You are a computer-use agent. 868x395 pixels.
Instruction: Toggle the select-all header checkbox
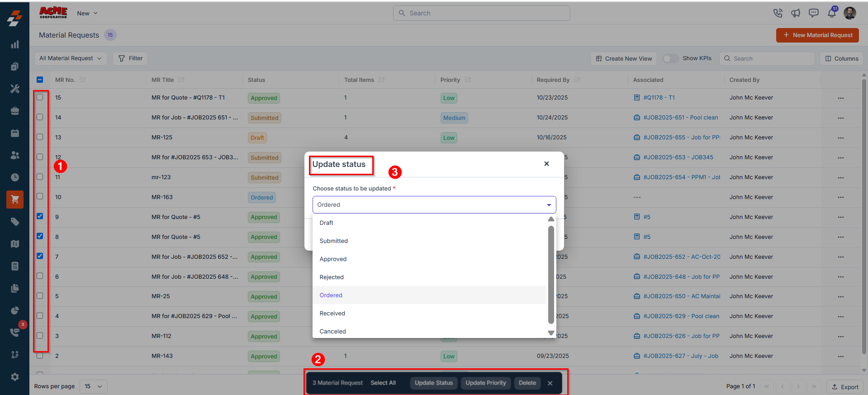pos(40,80)
